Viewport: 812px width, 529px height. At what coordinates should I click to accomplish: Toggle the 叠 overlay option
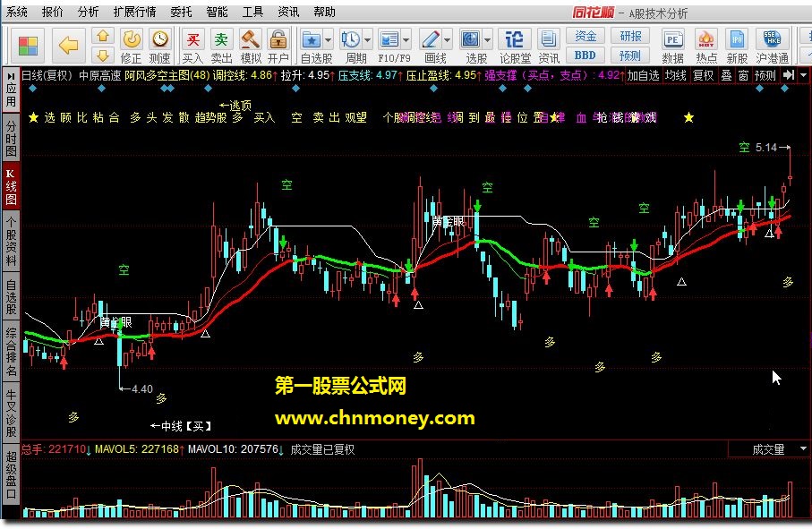727,75
